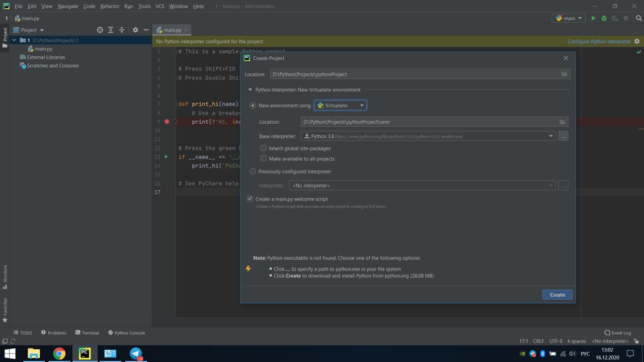This screenshot has width=644, height=362.
Task: Select main.py in the Project tree
Action: tap(40, 49)
